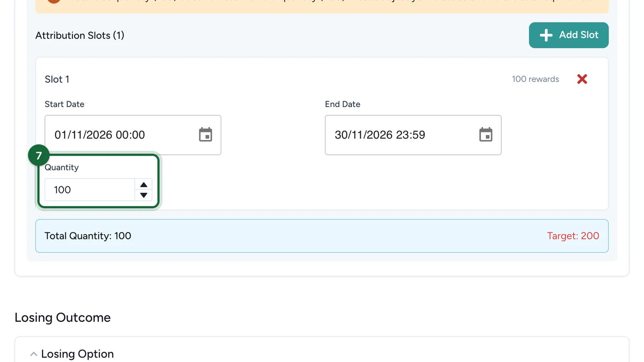Click the Add Slot button

[x=568, y=35]
